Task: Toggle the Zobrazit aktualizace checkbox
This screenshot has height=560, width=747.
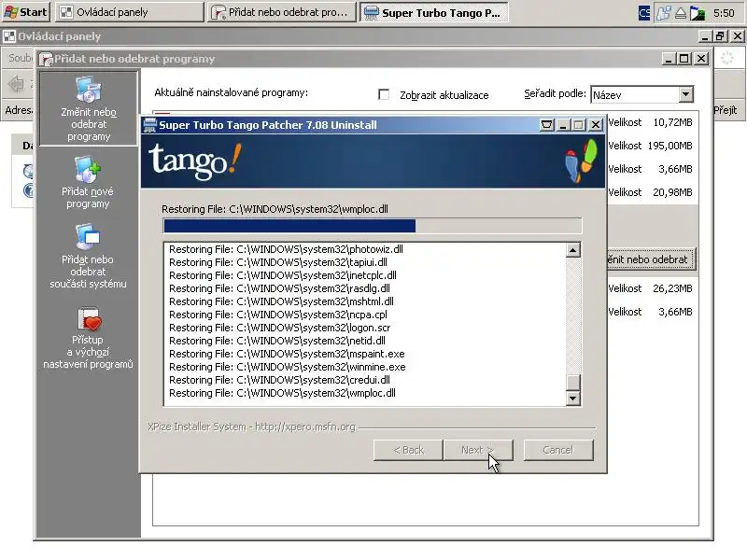Action: pos(384,94)
